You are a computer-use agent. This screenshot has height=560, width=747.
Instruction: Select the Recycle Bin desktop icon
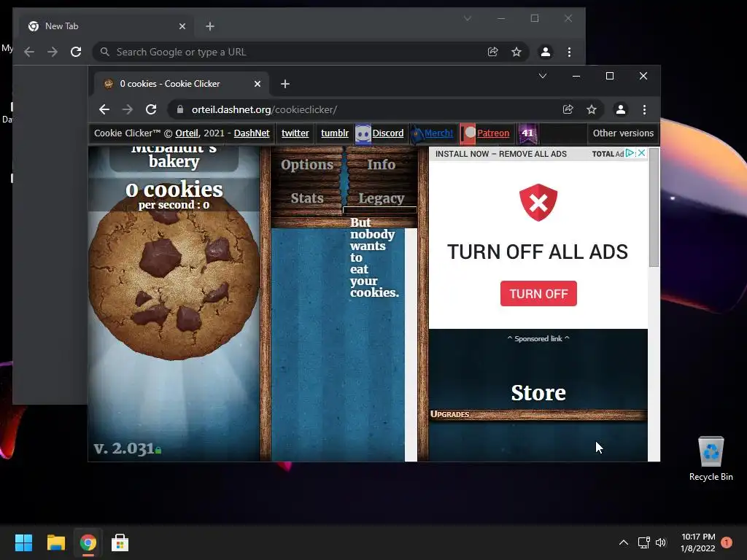click(711, 459)
